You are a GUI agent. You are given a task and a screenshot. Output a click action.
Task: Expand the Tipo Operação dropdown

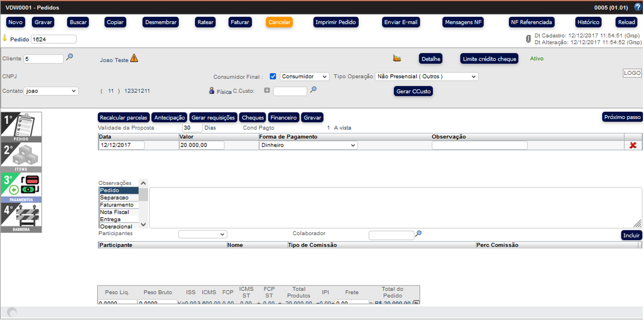pyautogui.click(x=426, y=77)
